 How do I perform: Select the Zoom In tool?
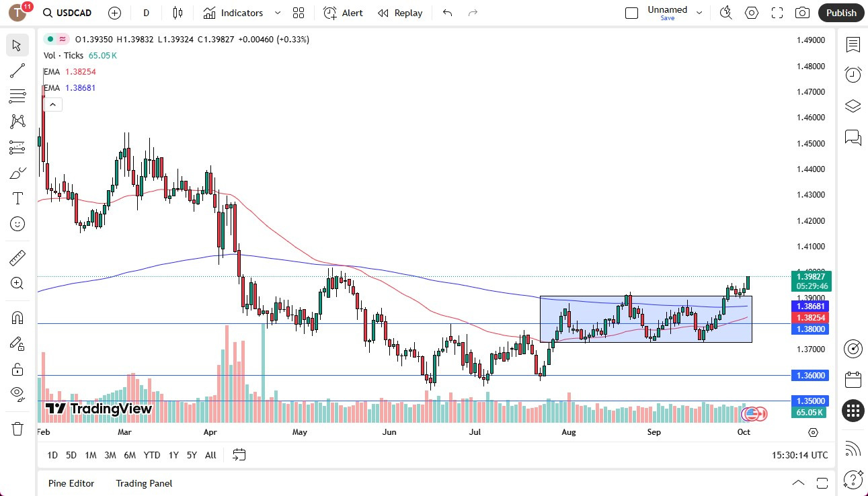[17, 283]
